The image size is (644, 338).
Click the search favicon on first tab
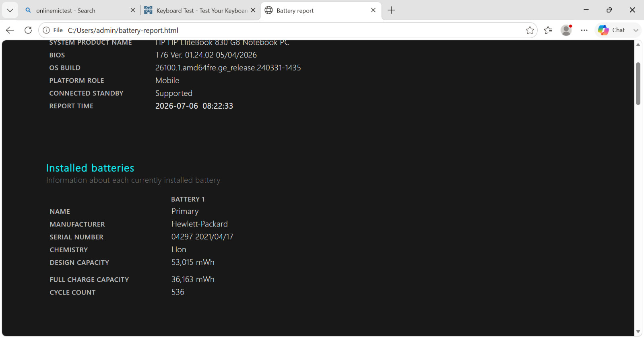[28, 10]
